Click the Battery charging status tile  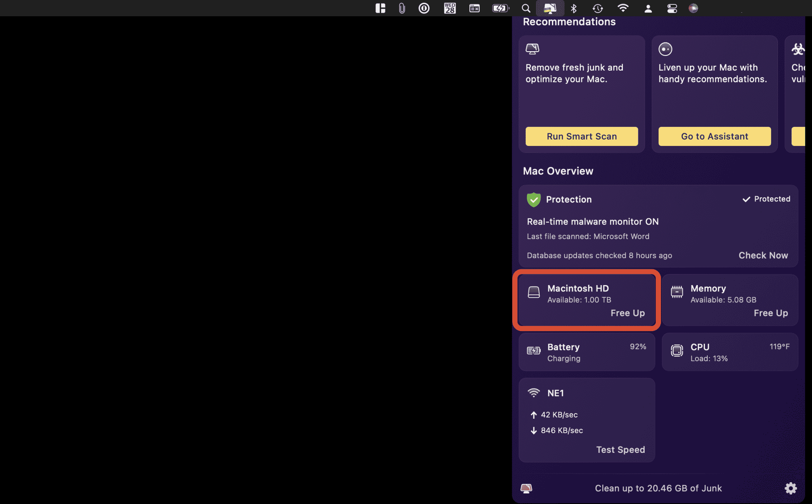click(587, 352)
